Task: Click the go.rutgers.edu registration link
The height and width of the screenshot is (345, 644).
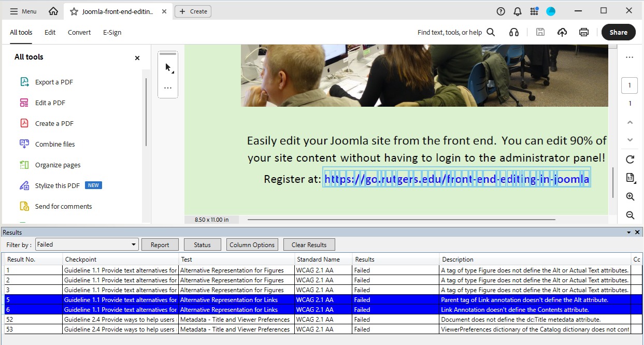Action: coord(457,179)
